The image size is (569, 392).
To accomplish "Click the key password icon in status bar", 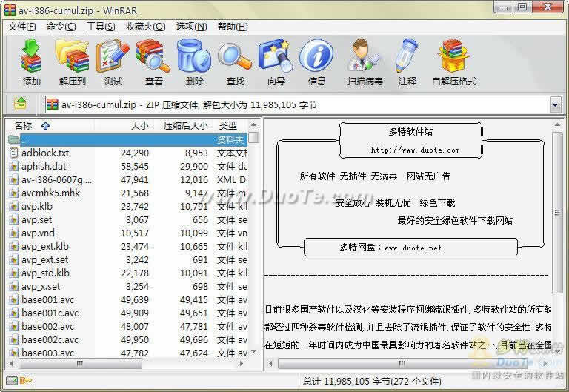I will (x=25, y=381).
